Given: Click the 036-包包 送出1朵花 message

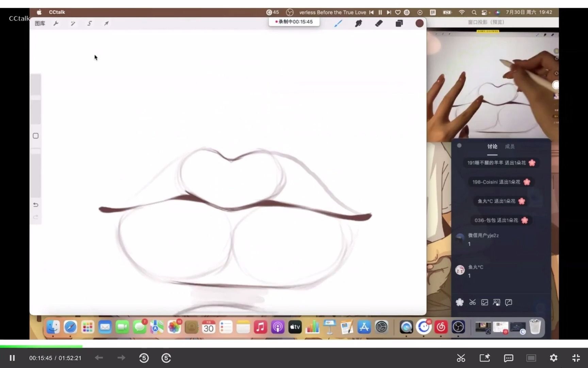Looking at the screenshot, I should (501, 220).
